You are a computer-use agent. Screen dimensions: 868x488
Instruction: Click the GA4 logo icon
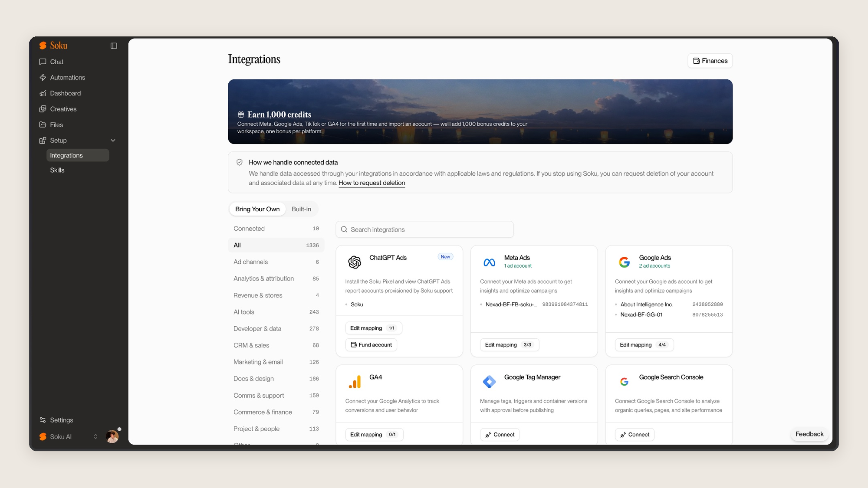355,382
